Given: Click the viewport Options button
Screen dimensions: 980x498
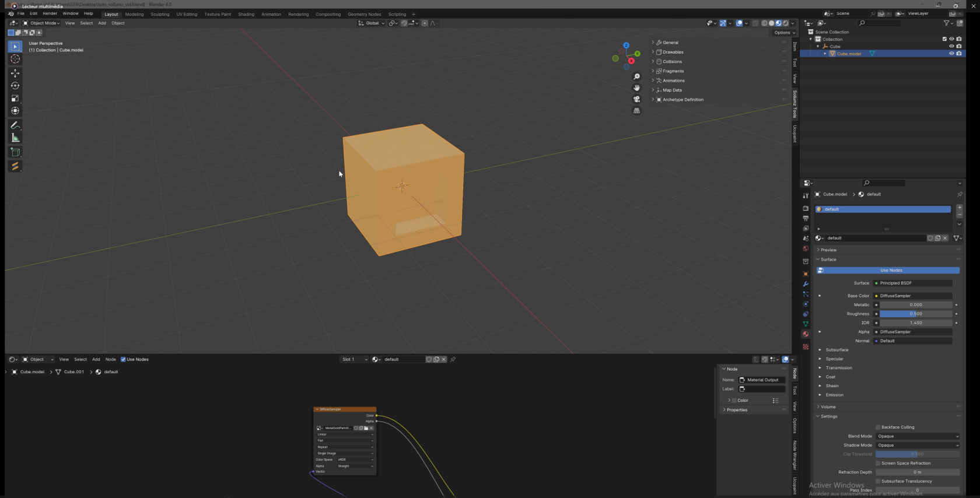Looking at the screenshot, I should coord(785,33).
